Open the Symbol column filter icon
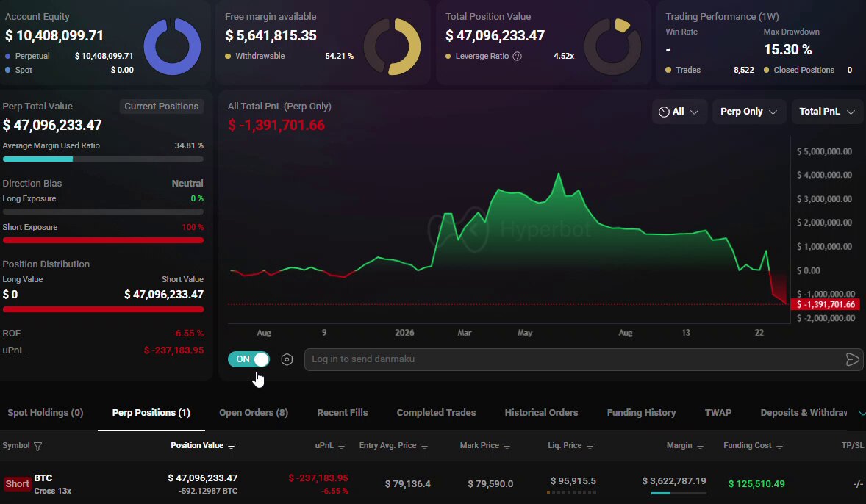The width and height of the screenshot is (866, 504). tap(37, 446)
